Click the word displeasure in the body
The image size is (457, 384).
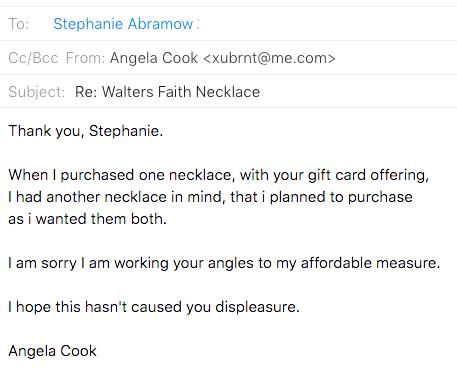click(x=257, y=307)
